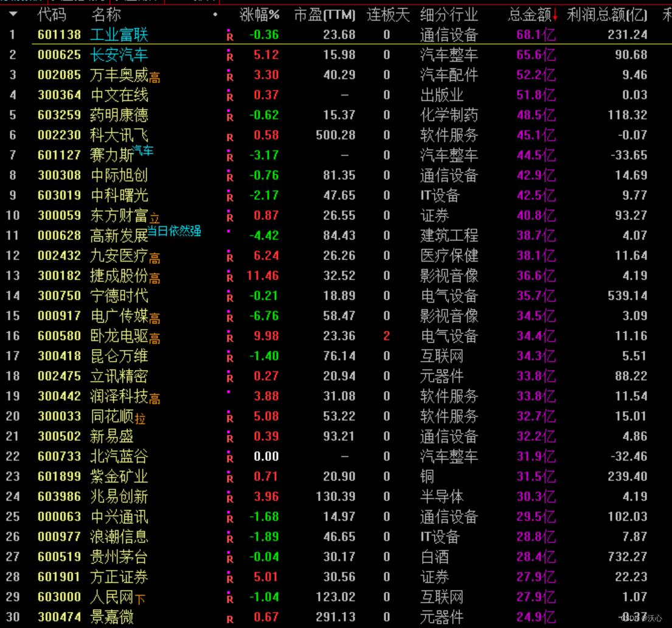
Task: Sort by 代码 column header
Action: tap(52, 15)
